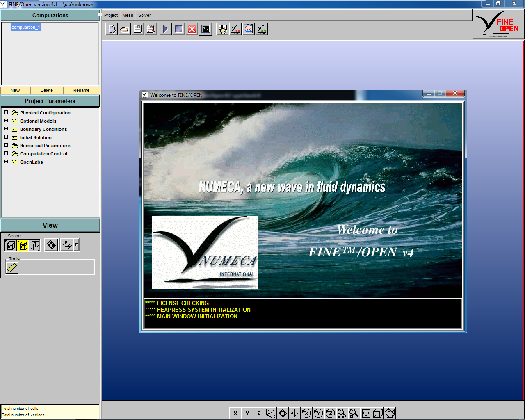
Task: Rotate the view about the Z axis
Action: click(330, 413)
